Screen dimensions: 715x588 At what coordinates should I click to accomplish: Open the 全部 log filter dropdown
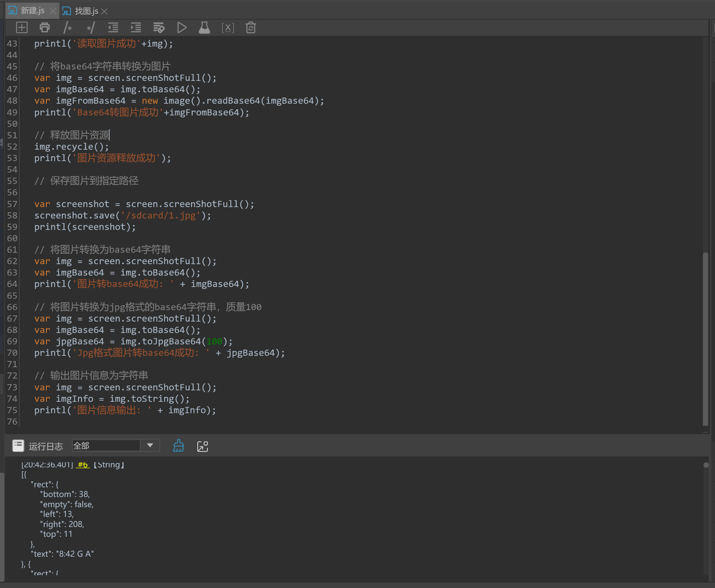(x=150, y=445)
